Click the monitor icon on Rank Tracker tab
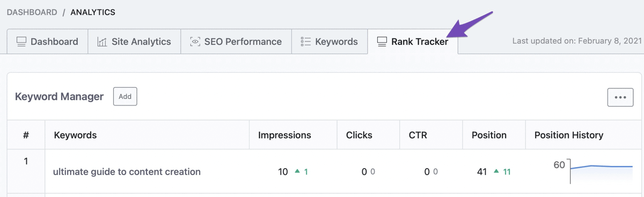Viewport: 644px width, 197px height. [382, 41]
